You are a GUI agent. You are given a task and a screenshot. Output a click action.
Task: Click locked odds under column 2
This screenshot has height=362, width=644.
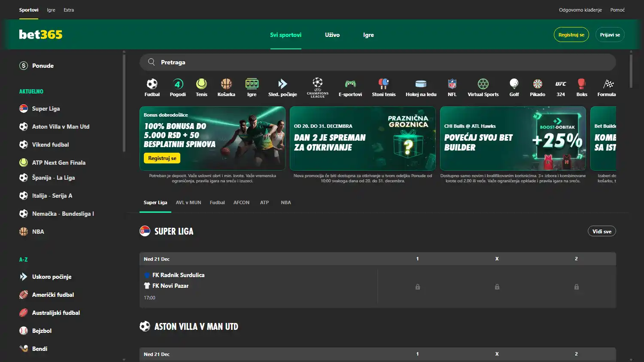(x=576, y=287)
